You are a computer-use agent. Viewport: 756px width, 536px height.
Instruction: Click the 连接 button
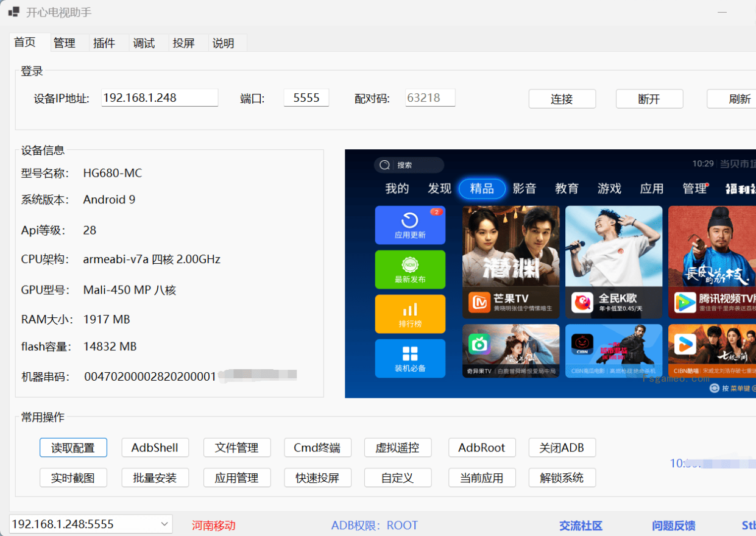pos(562,99)
